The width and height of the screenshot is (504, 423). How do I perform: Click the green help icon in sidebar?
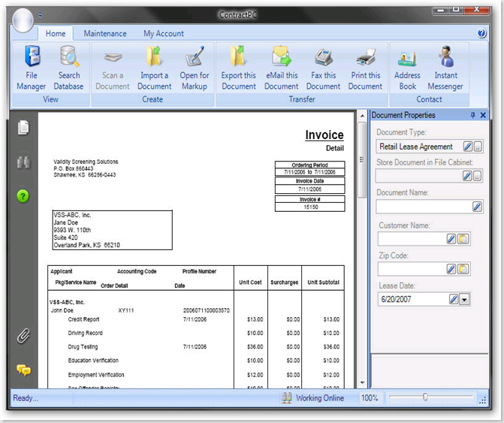tap(23, 196)
